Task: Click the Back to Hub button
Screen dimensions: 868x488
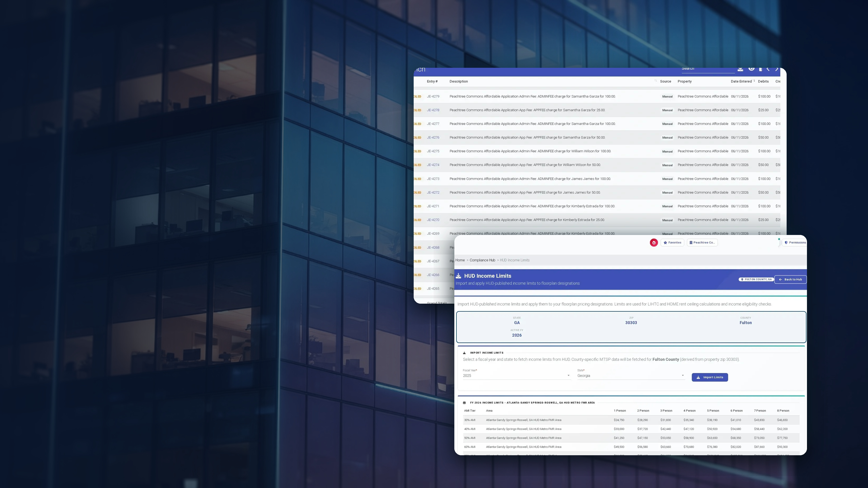Action: pos(790,279)
